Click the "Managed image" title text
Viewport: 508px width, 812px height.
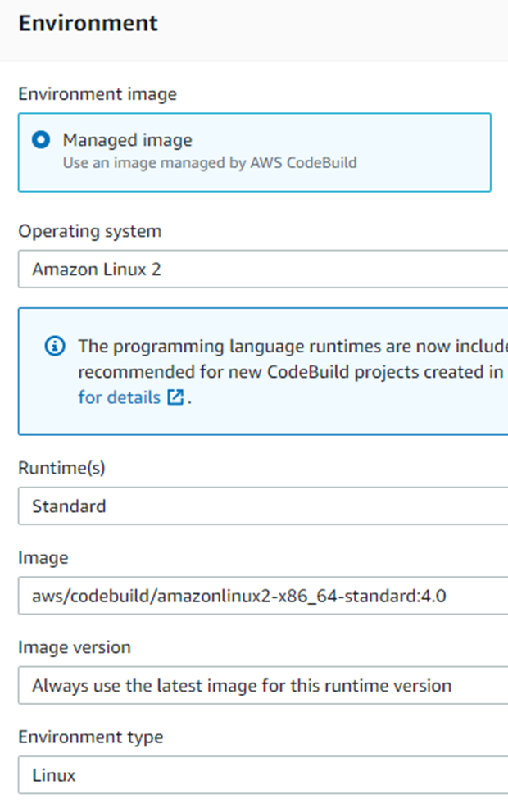pyautogui.click(x=127, y=140)
